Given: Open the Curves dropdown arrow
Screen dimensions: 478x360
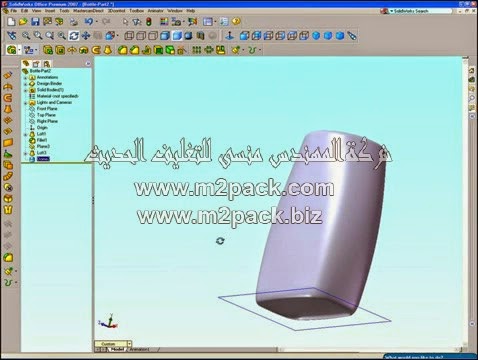Looking at the screenshot, I should click(260, 50).
